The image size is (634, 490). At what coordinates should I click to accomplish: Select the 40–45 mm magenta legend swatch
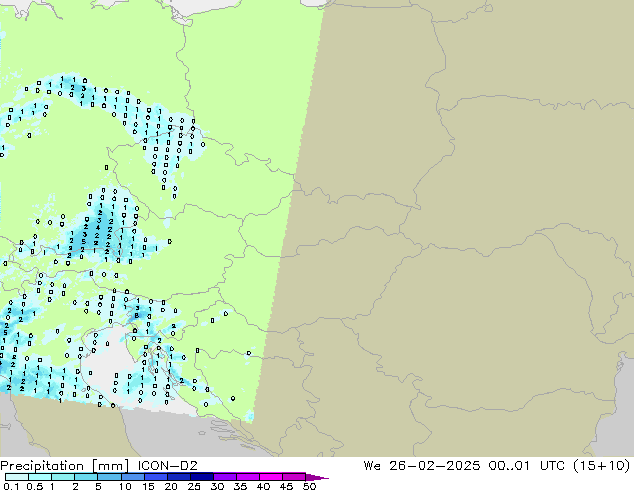coord(271,477)
